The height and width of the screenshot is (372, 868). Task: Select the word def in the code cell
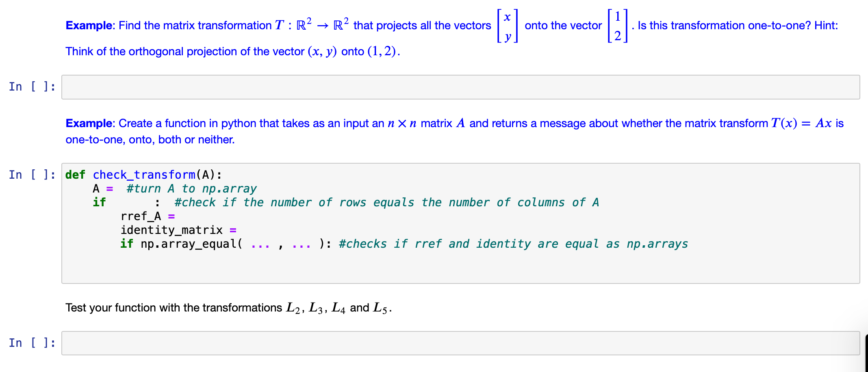click(x=75, y=175)
